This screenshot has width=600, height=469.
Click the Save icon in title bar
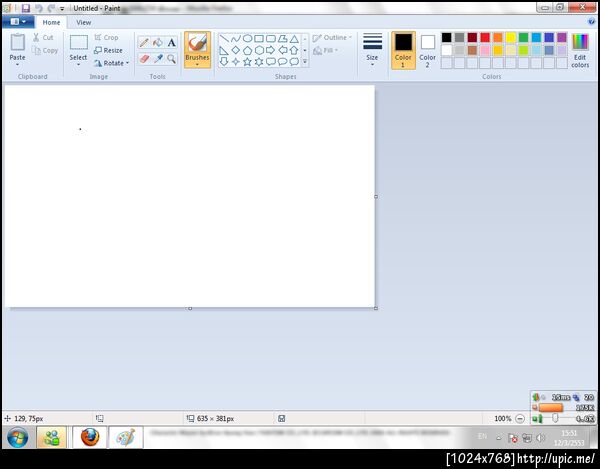26,8
